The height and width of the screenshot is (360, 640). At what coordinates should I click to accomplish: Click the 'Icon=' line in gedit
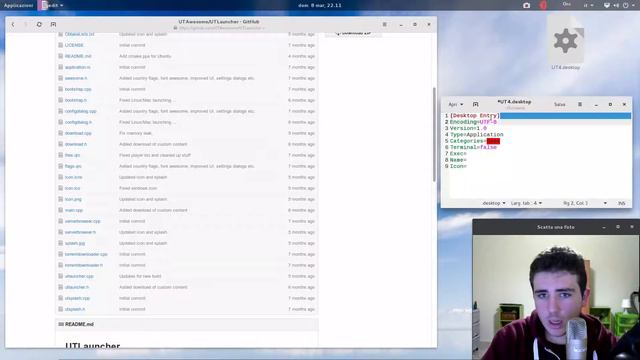tap(458, 167)
